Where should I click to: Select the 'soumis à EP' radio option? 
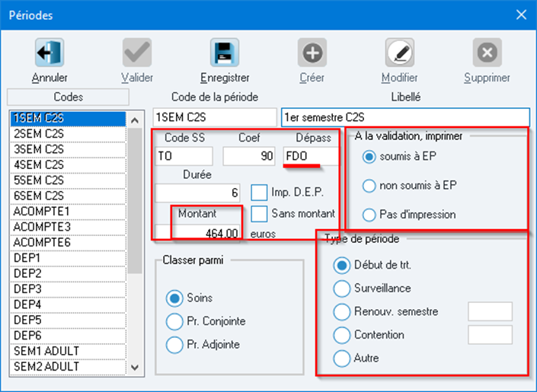coord(369,157)
